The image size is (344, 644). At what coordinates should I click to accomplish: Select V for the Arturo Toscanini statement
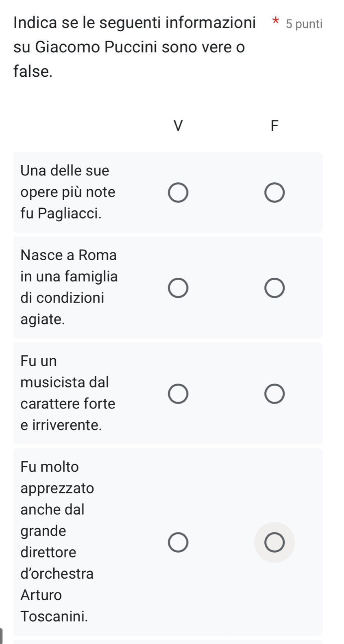(178, 542)
